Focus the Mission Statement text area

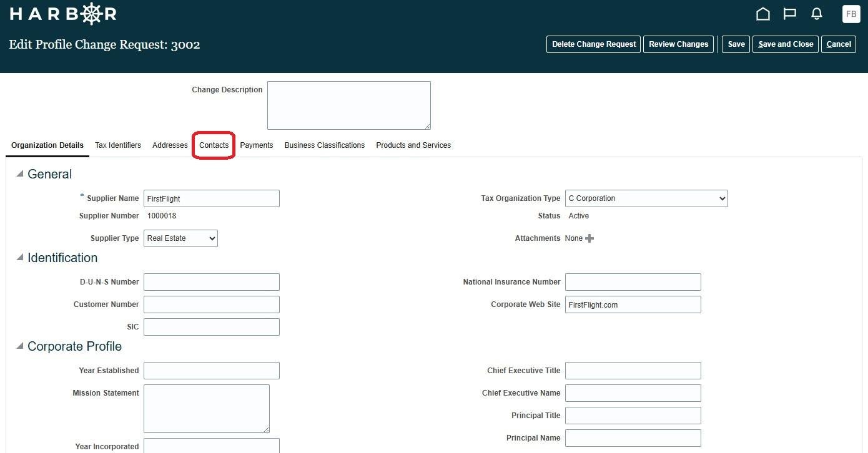point(207,409)
